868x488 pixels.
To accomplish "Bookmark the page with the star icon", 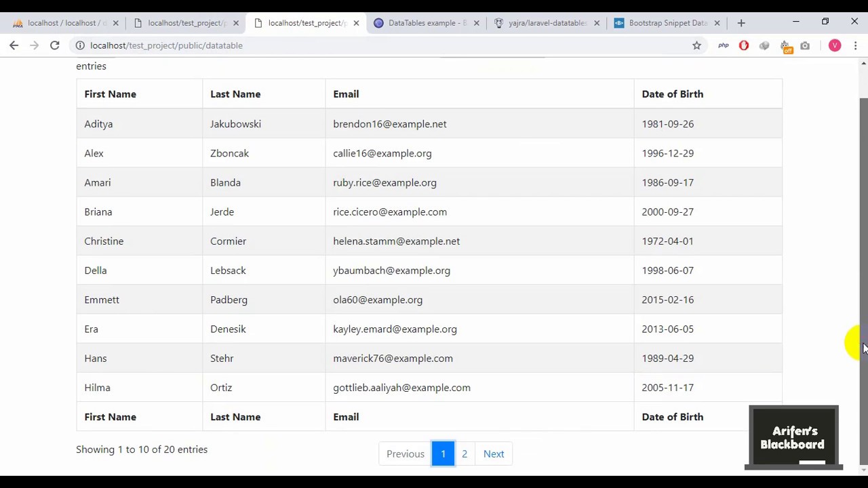I will point(696,45).
